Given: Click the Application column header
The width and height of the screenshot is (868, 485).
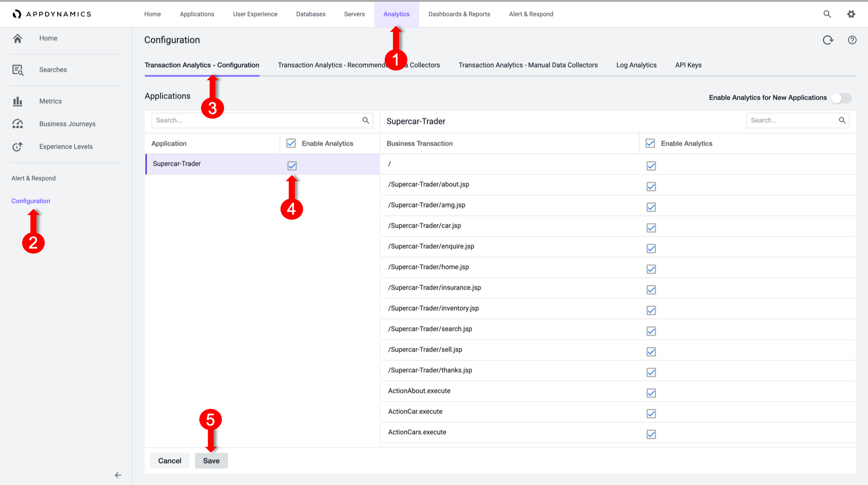Looking at the screenshot, I should point(169,144).
